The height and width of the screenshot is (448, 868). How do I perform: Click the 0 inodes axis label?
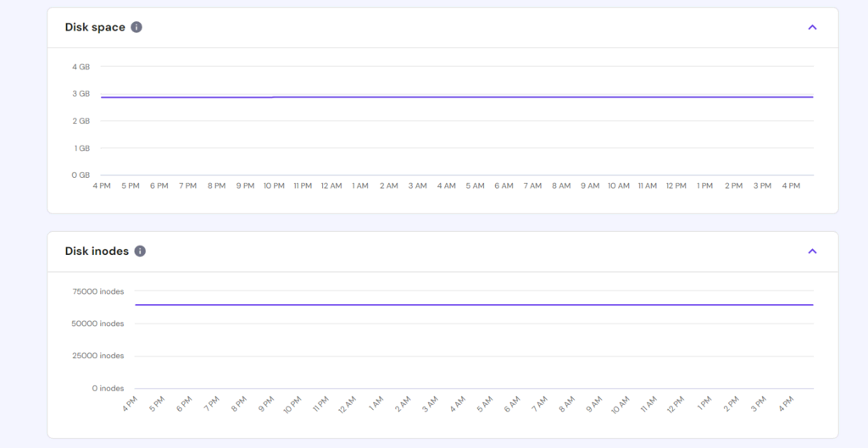pos(108,388)
